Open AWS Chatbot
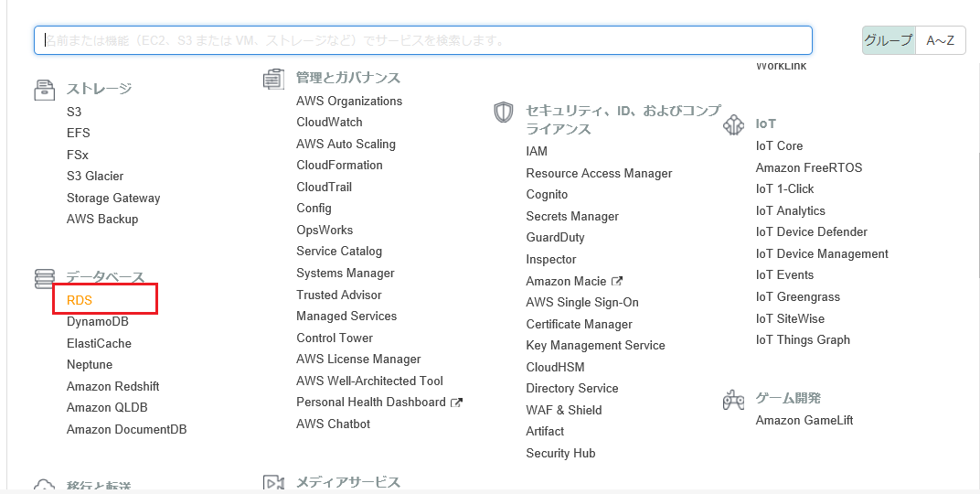 333,424
